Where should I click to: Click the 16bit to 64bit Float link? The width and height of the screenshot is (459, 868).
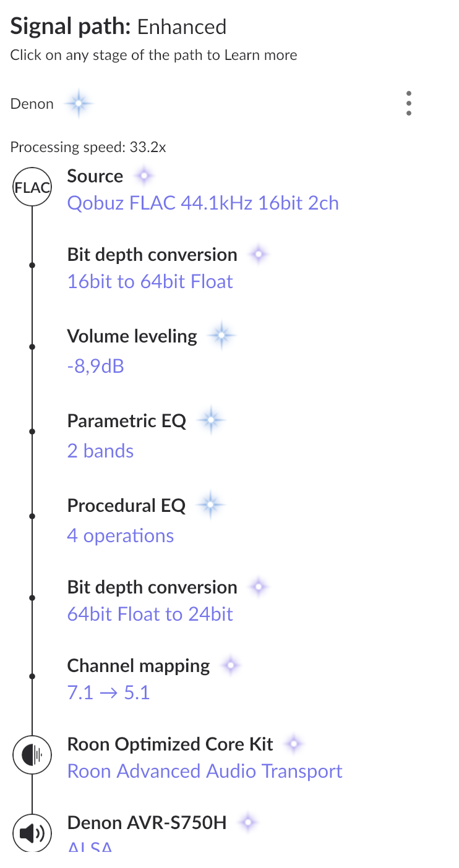pyautogui.click(x=150, y=282)
